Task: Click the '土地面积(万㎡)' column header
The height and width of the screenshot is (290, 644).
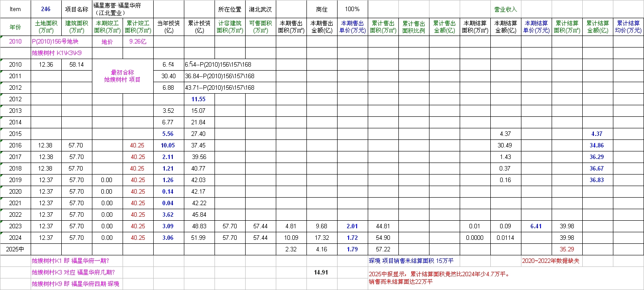Action: click(46, 27)
